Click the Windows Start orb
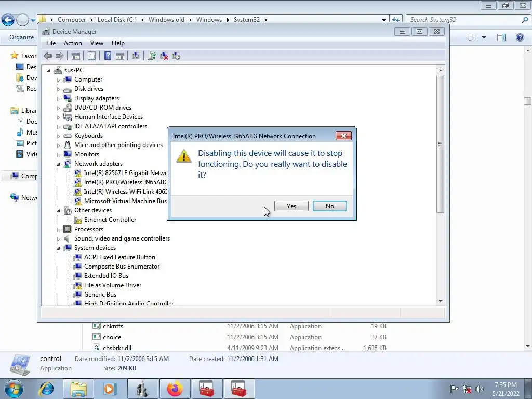The height and width of the screenshot is (399, 532). (x=14, y=389)
